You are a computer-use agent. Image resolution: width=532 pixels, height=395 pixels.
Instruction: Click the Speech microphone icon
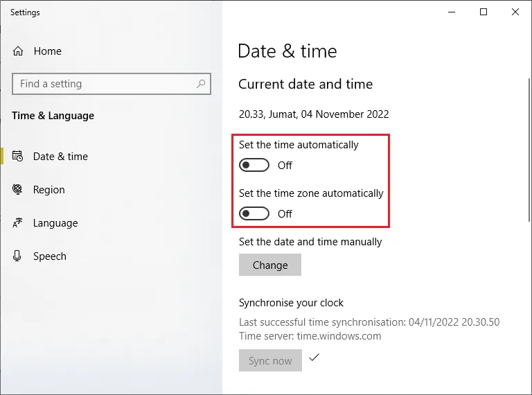point(17,256)
